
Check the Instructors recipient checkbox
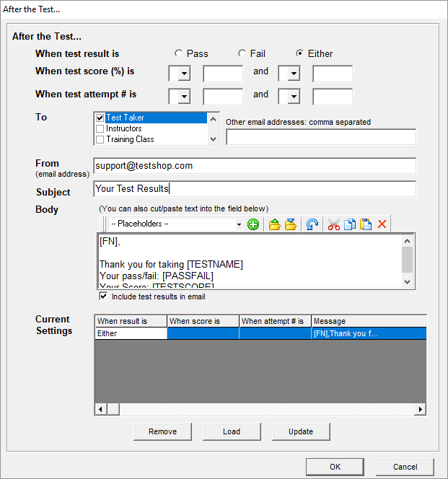click(x=100, y=128)
